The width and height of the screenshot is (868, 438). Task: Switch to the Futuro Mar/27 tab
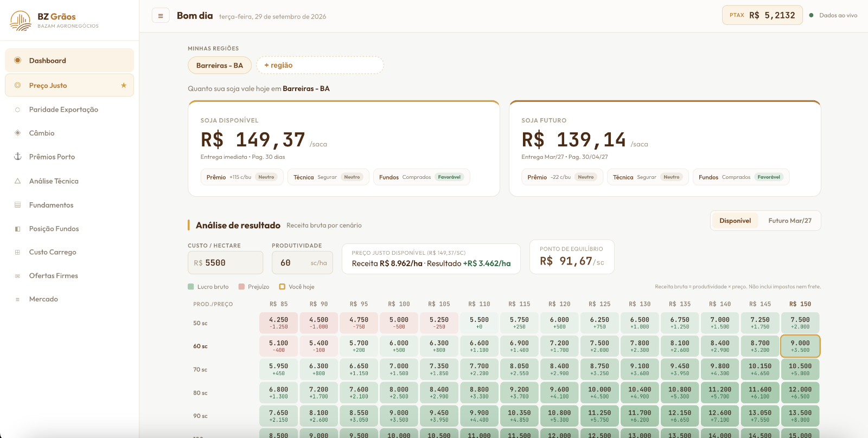[790, 221]
